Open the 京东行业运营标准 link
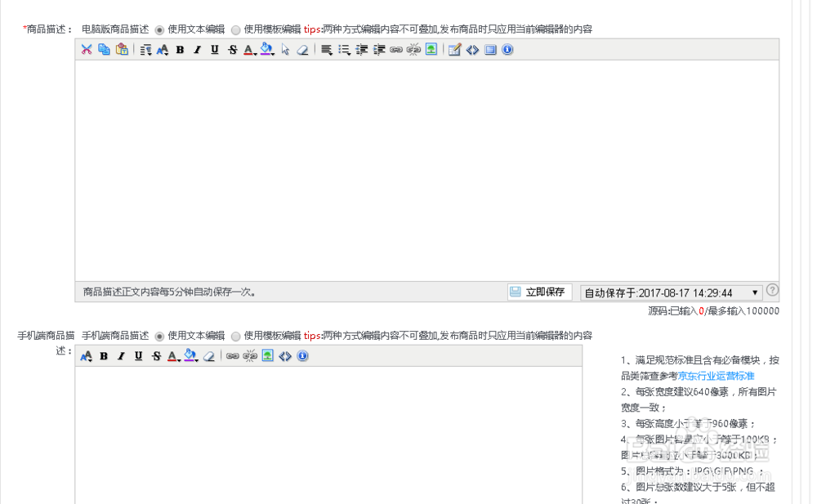Image resolution: width=817 pixels, height=504 pixels. tap(716, 376)
